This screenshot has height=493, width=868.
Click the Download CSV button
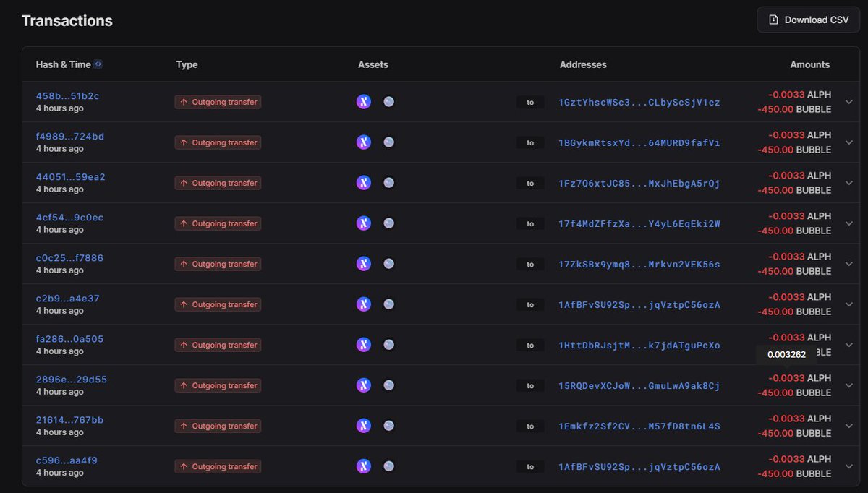point(808,20)
